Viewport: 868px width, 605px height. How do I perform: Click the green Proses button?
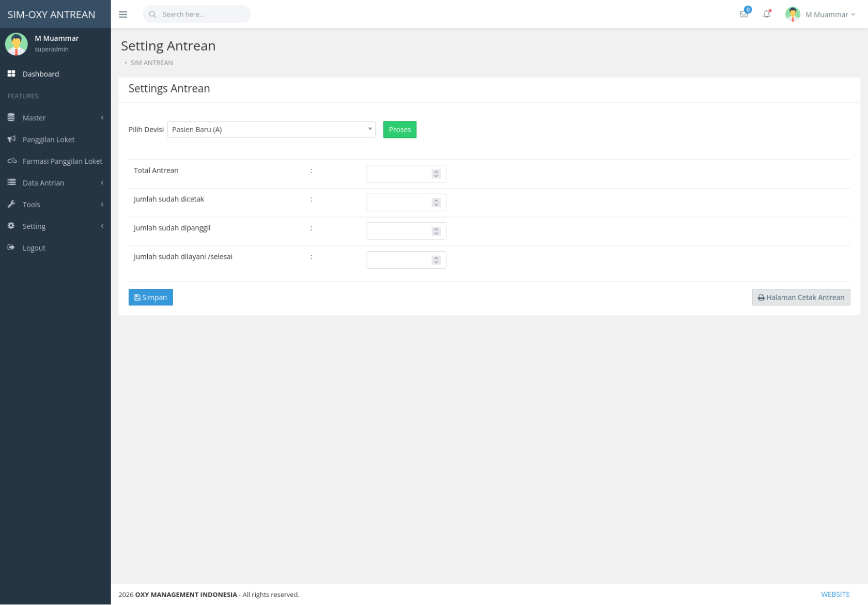point(400,130)
